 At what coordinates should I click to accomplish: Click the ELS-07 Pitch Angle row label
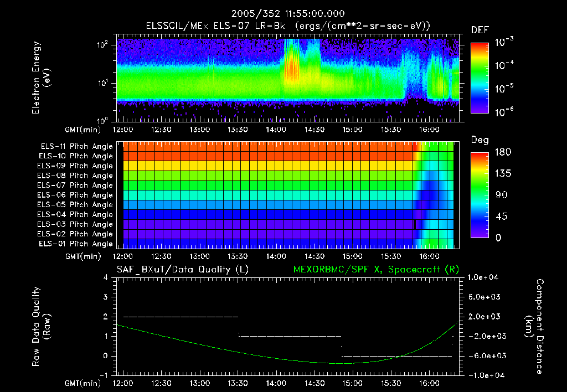point(75,185)
